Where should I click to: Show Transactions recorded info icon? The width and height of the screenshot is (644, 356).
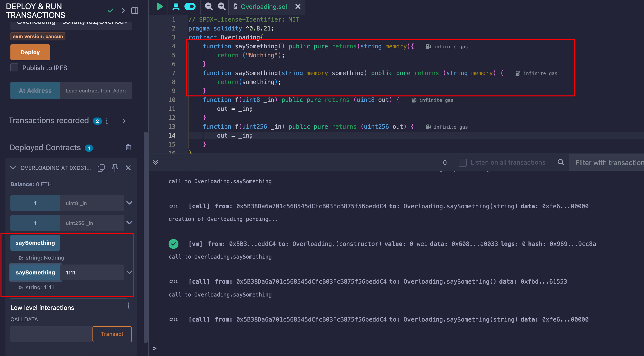[107, 121]
